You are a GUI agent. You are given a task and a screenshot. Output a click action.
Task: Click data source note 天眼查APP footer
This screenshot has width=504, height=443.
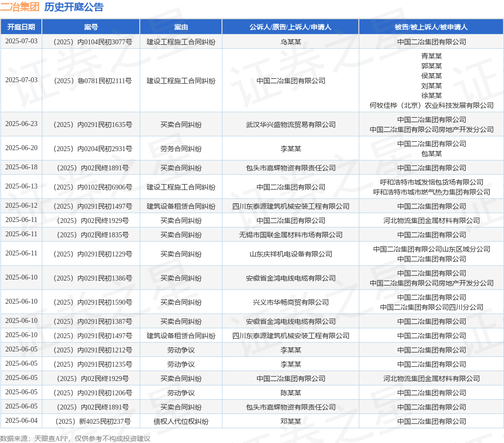click(x=75, y=439)
